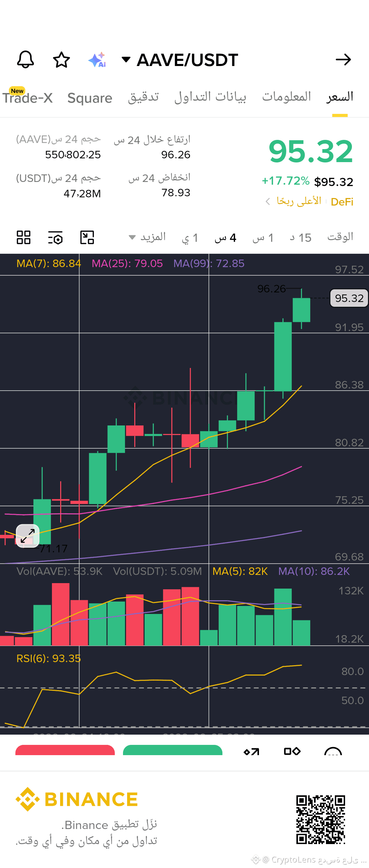
Task: Switch to the Square tab
Action: point(90,98)
